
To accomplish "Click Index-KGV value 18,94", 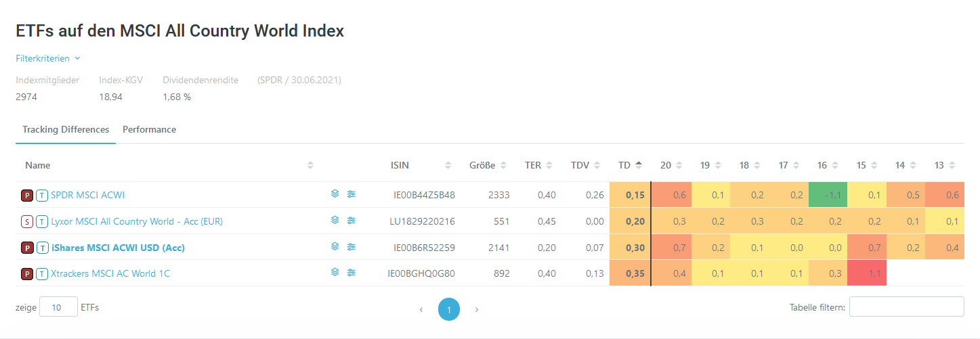I will [x=111, y=97].
